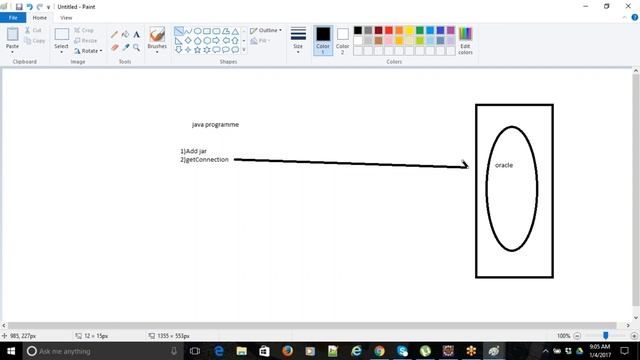The image size is (640, 360).
Task: Choose the Right triangle shape
Action: click(x=179, y=40)
